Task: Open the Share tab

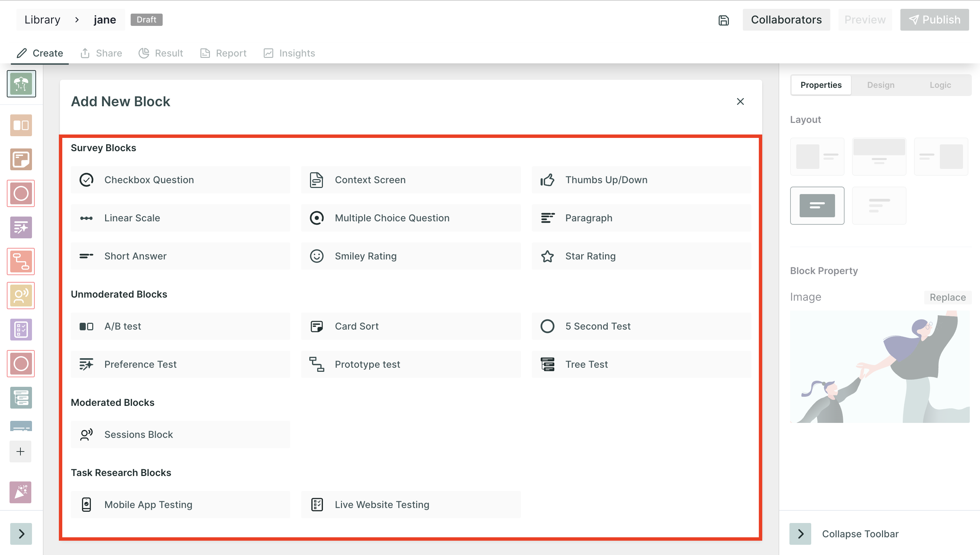Action: [101, 53]
